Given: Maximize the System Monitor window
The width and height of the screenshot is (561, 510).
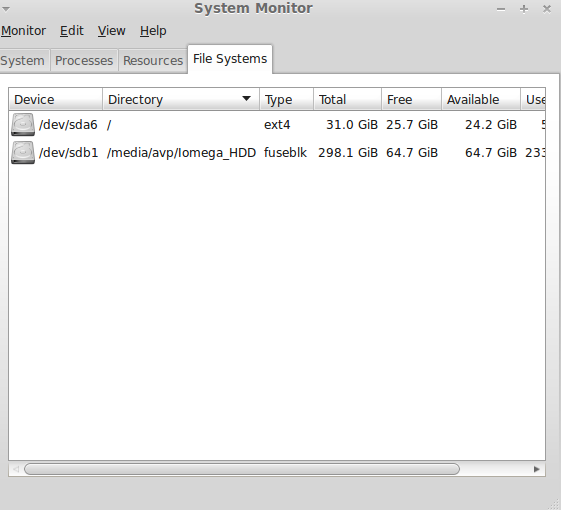Looking at the screenshot, I should pos(524,9).
